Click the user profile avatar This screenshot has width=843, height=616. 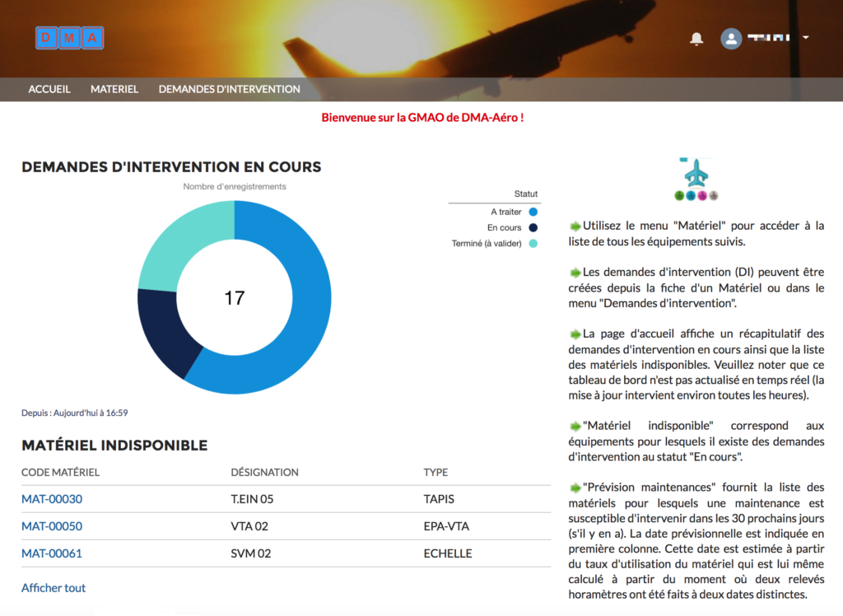click(x=731, y=38)
